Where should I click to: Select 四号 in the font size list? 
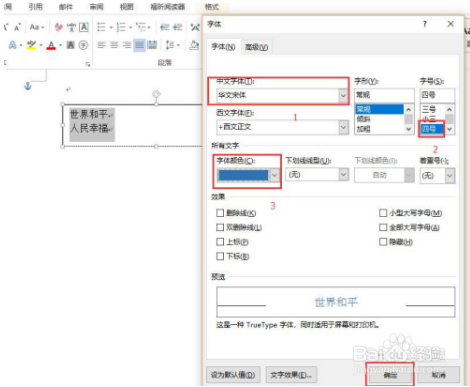pos(432,129)
